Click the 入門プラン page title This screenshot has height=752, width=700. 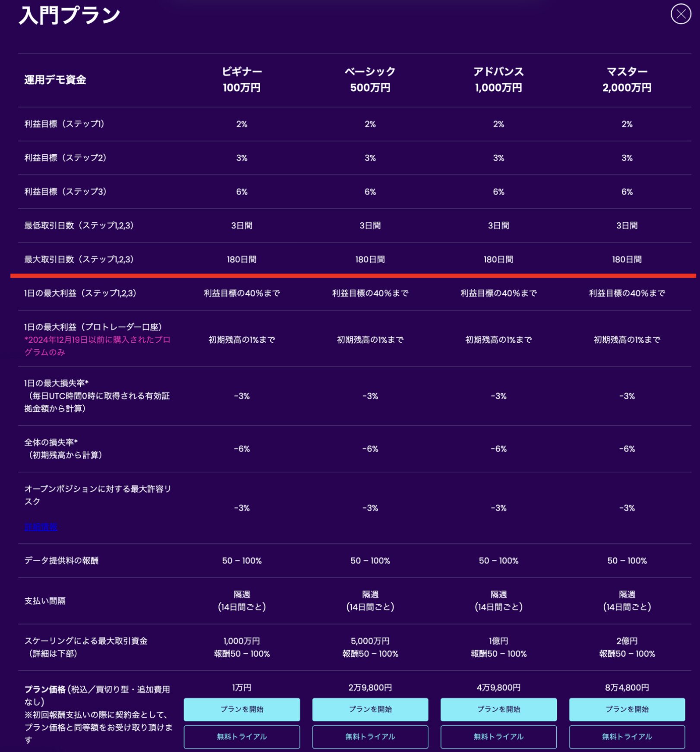pos(69,15)
